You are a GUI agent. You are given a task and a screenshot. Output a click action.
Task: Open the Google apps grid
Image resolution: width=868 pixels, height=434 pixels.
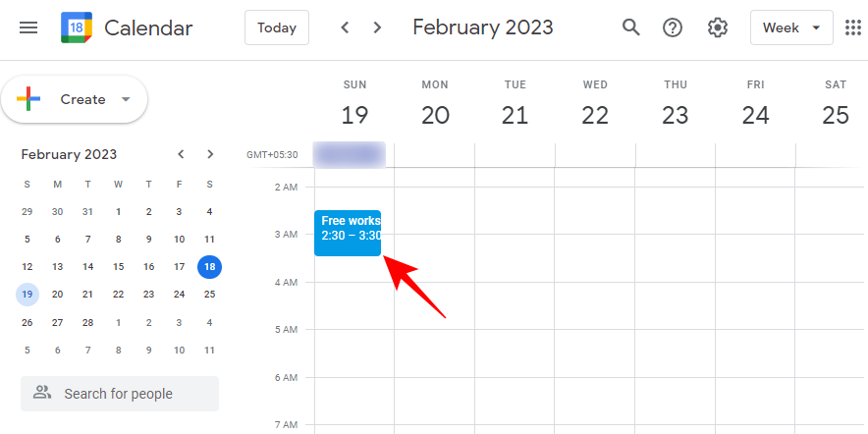tap(852, 27)
